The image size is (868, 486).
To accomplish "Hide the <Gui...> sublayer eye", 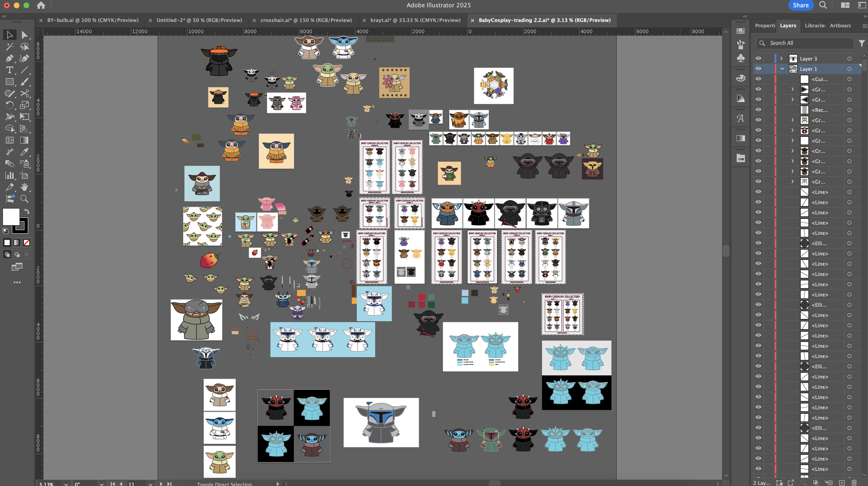I will point(758,79).
